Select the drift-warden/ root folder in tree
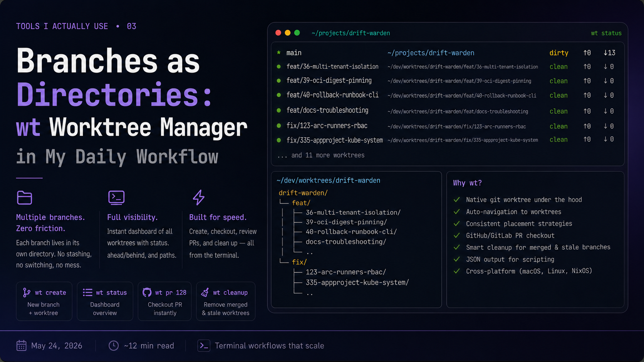The image size is (644, 362). 303,193
